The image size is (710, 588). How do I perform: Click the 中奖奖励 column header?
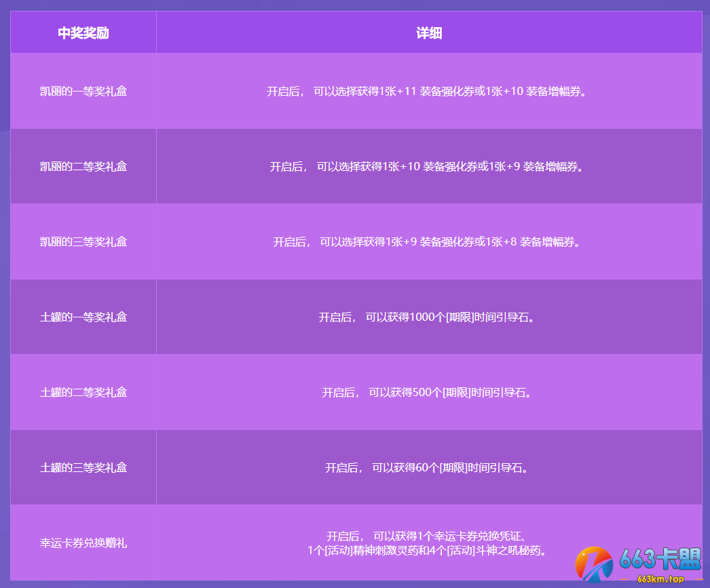coord(83,33)
